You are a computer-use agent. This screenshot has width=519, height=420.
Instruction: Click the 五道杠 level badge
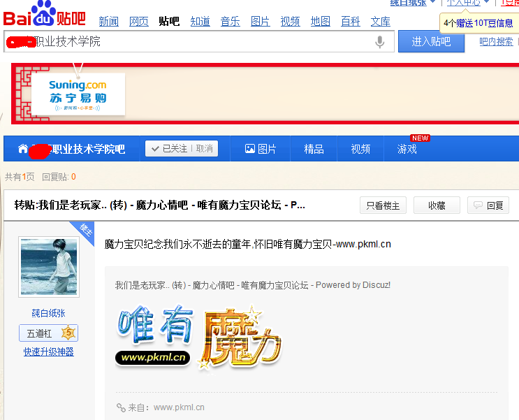(49, 333)
